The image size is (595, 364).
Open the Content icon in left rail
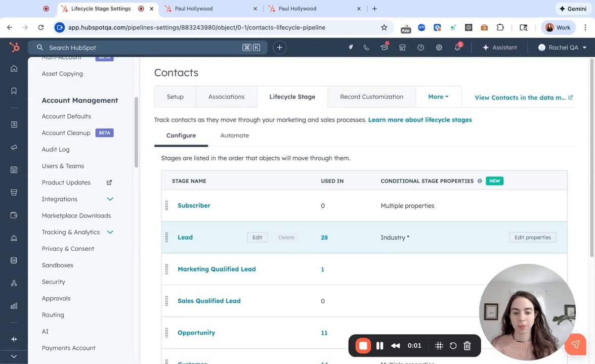14,170
